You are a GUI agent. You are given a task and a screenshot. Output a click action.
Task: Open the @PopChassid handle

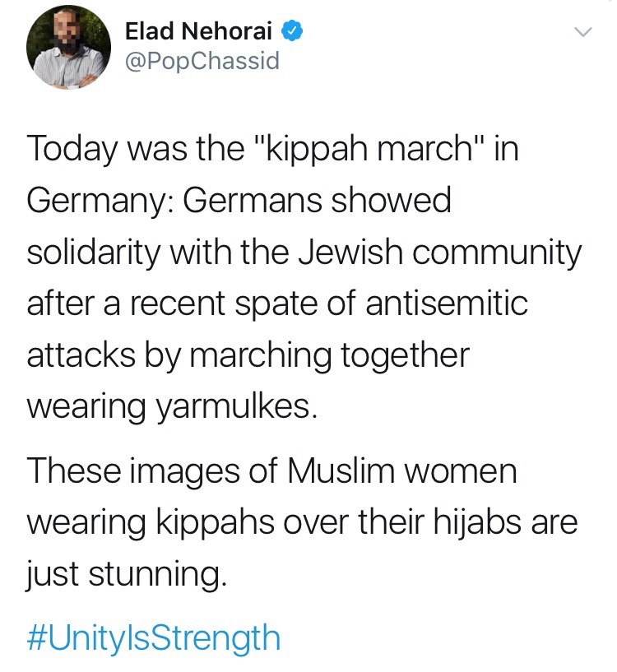pyautogui.click(x=202, y=62)
